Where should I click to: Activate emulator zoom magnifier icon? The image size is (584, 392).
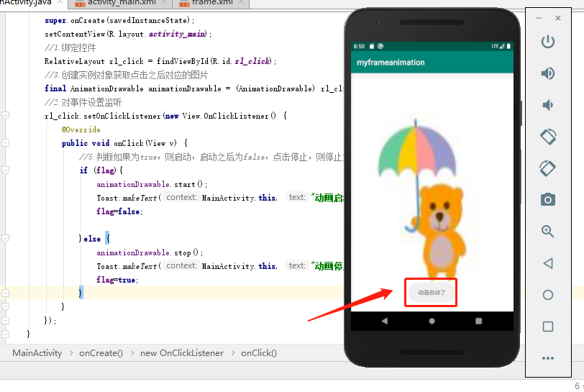tap(548, 232)
